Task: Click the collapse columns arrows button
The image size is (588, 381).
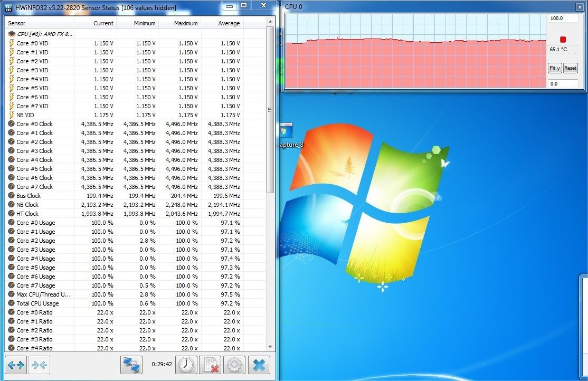Action: 39,365
